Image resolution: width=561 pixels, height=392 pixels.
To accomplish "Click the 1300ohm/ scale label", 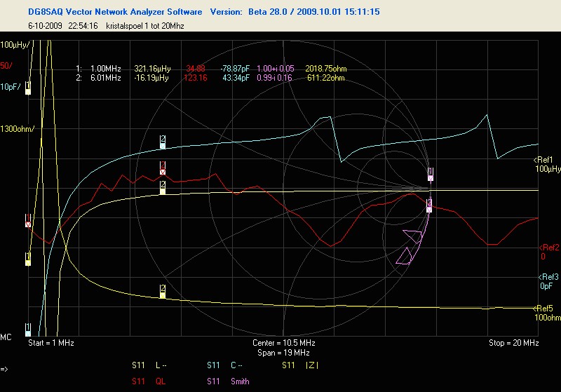I will pyautogui.click(x=17, y=129).
